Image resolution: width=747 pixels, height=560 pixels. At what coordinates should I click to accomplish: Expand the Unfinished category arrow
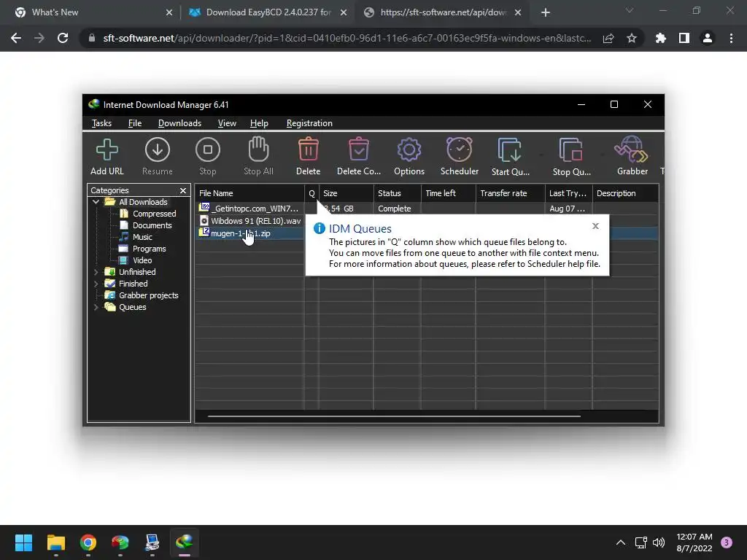pyautogui.click(x=96, y=272)
